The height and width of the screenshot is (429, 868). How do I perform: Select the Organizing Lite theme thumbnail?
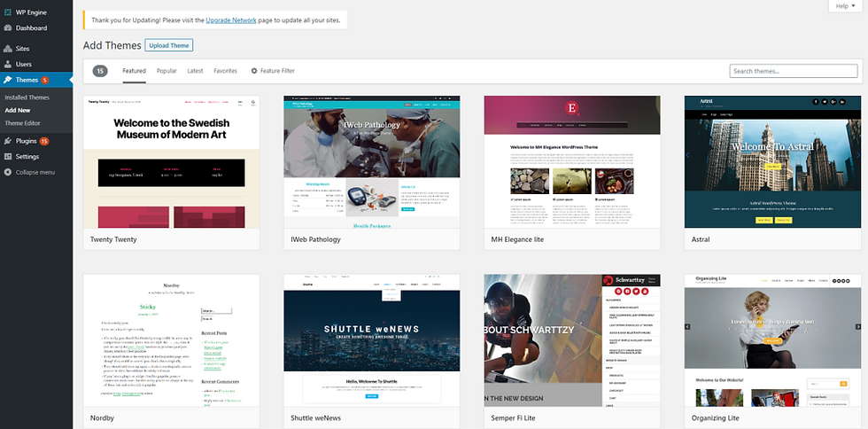click(x=772, y=340)
